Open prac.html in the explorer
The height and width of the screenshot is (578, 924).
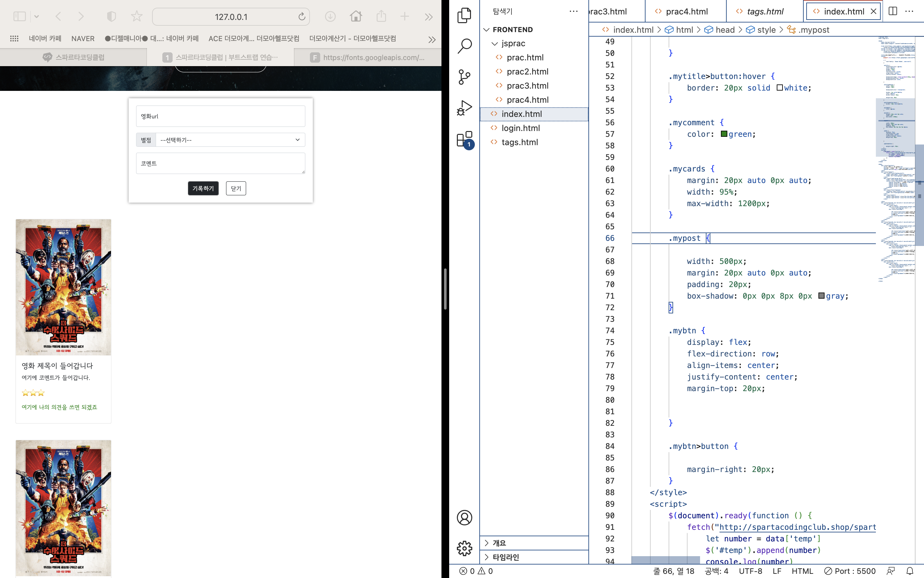pyautogui.click(x=534, y=57)
